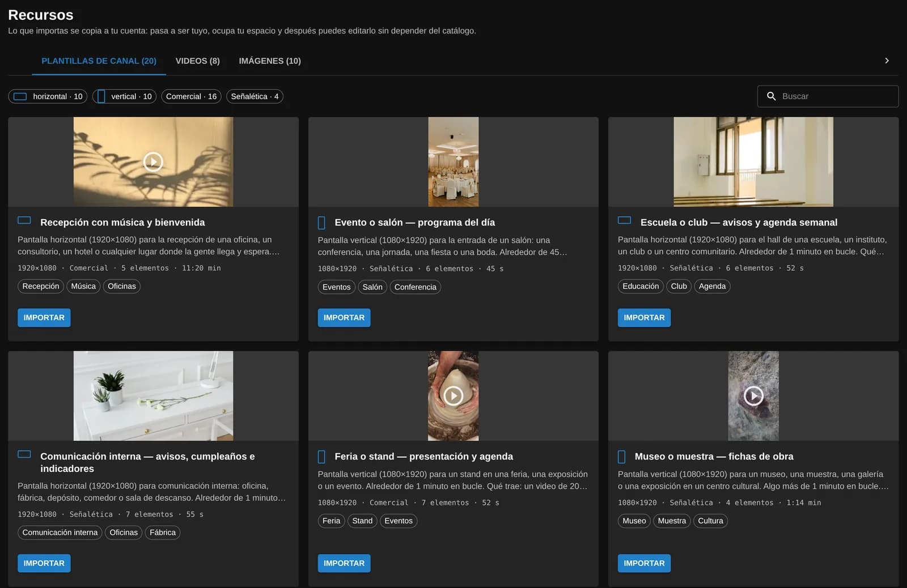907x588 pixels.
Task: Click vertical icon beside Feria o stand title
Action: [321, 457]
